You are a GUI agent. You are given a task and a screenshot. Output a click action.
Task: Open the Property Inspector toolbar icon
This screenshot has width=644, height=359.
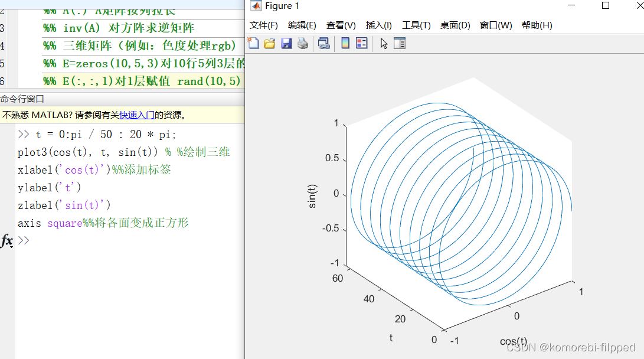coord(400,43)
